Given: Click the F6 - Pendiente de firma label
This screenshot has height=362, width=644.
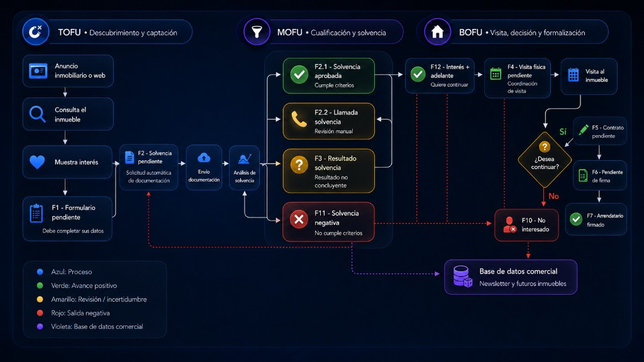Looking at the screenshot, I should click(607, 176).
